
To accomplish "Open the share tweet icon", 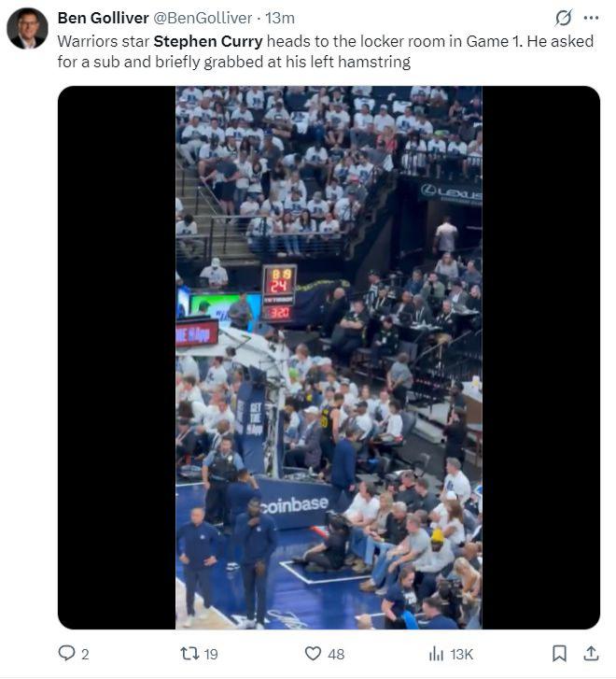I will coord(591,653).
